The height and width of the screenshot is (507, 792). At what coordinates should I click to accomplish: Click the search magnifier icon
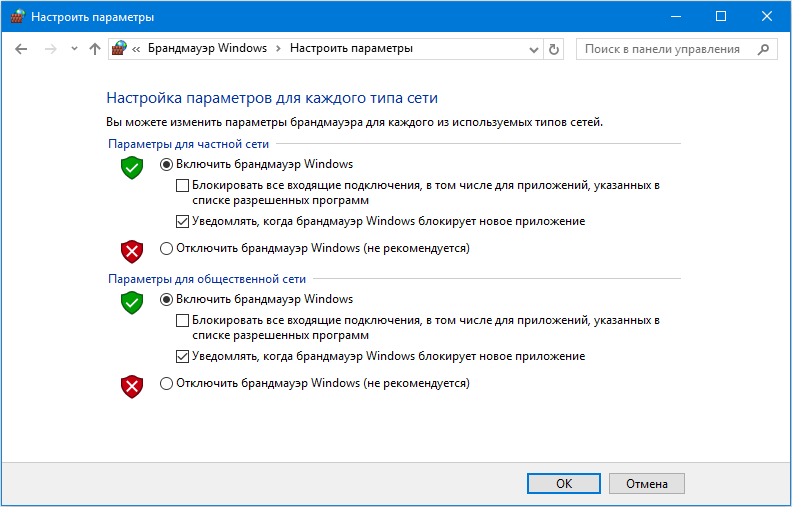(x=762, y=48)
